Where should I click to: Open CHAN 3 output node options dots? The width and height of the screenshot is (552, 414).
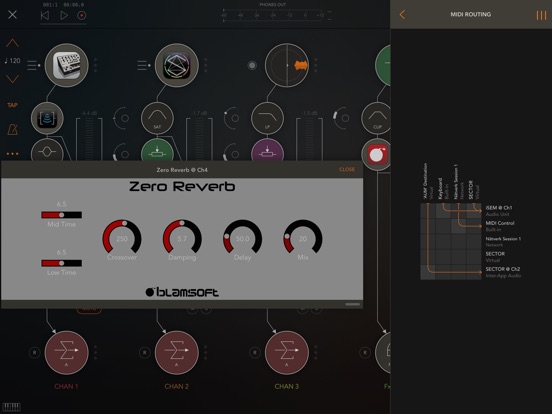[316, 352]
